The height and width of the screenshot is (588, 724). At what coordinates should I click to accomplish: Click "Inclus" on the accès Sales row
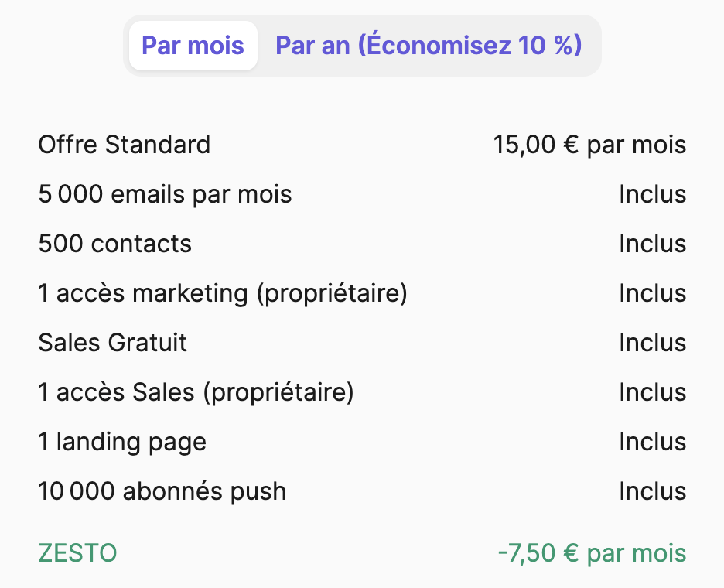coord(652,392)
